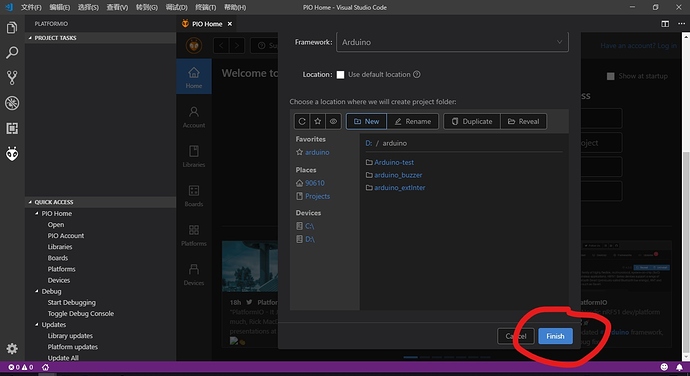Collapse the Updates tree node
Image resolution: width=690 pixels, height=376 pixels.
click(x=37, y=325)
